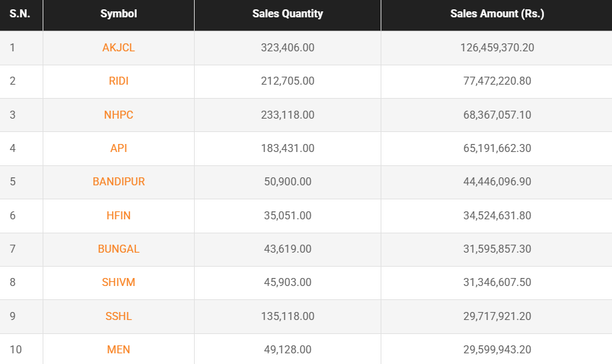This screenshot has height=364, width=612.
Task: Open the MEN symbol link
Action: [x=118, y=349]
